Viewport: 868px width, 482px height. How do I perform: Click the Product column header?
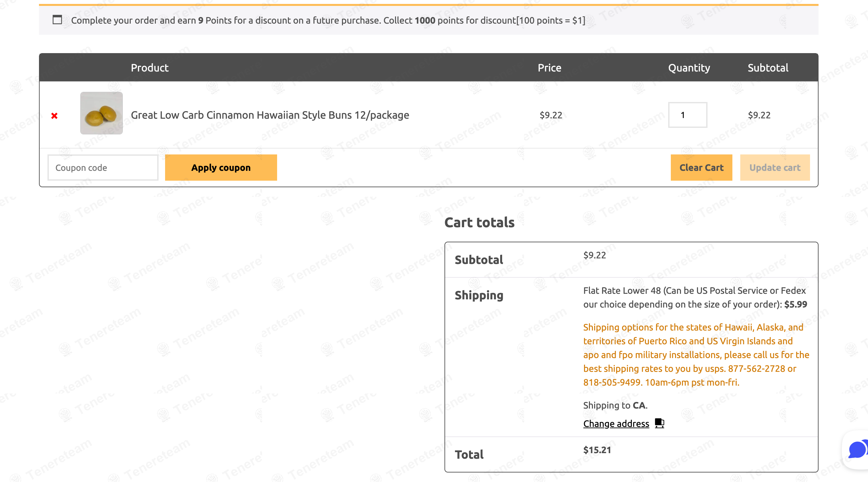pos(150,68)
